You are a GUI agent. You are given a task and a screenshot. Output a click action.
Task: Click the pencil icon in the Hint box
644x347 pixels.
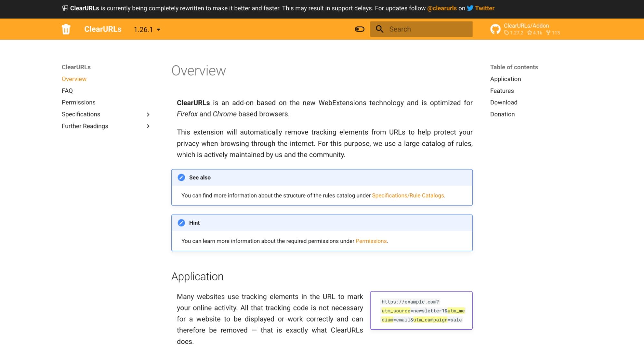(181, 222)
